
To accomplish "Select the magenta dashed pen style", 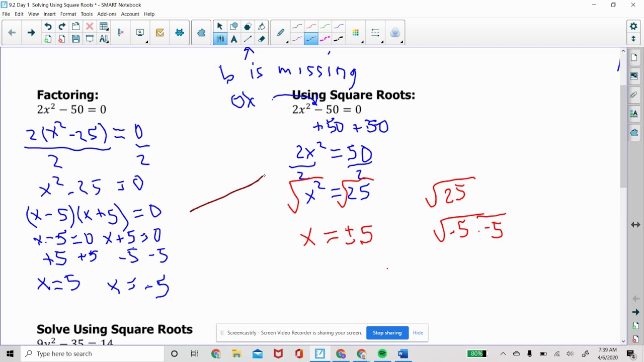I will coord(325,39).
